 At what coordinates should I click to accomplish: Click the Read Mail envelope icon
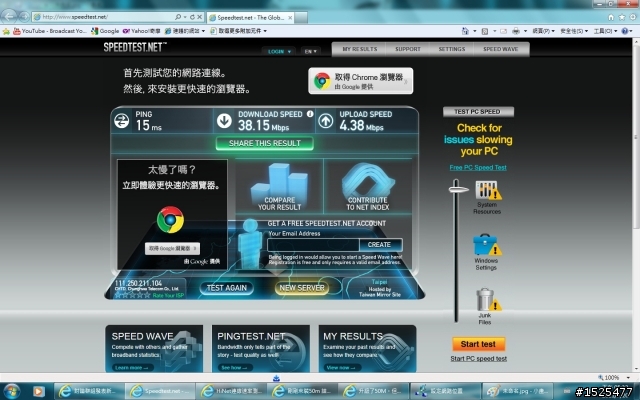(504, 31)
